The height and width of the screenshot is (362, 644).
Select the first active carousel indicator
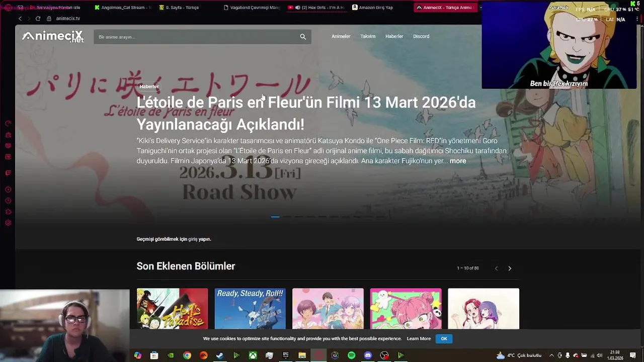point(275,217)
